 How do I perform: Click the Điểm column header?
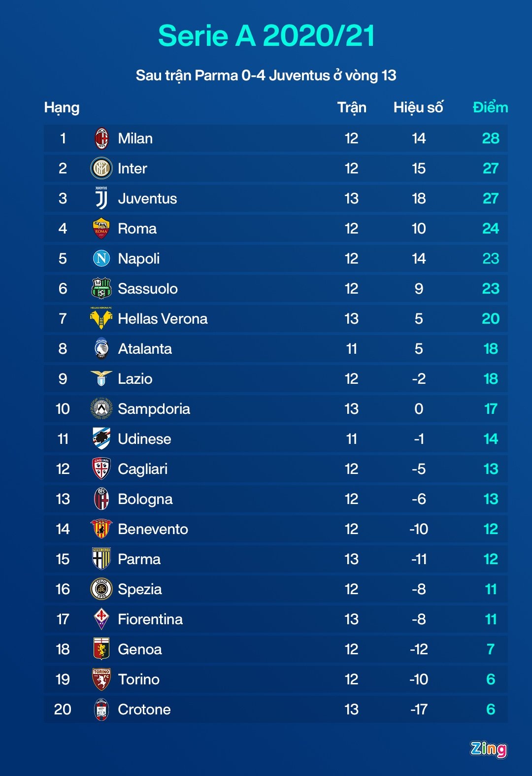(490, 107)
